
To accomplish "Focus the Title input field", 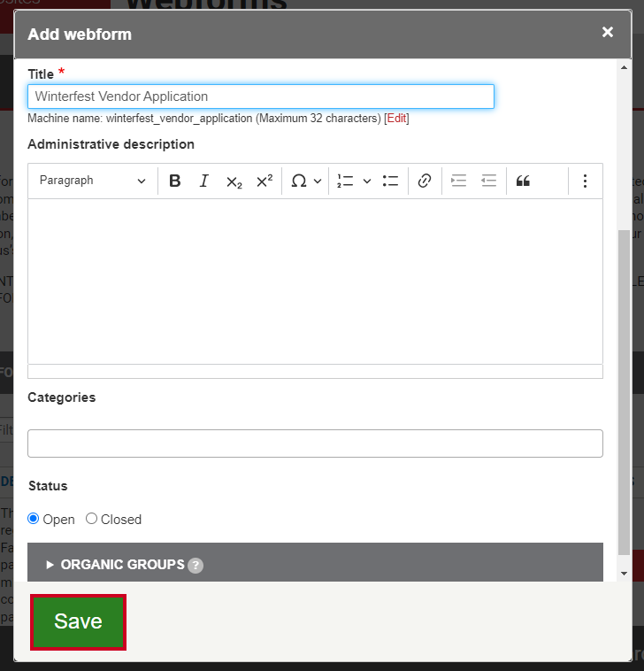I will point(261,96).
